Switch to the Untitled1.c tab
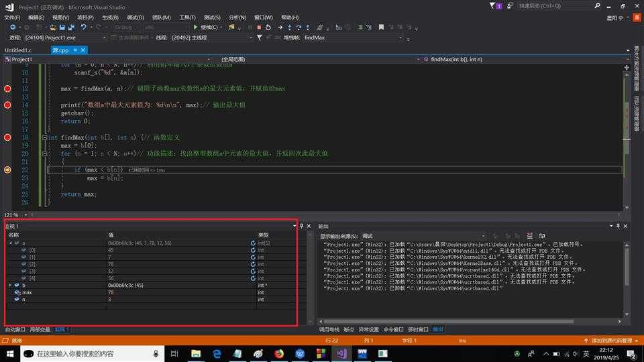 (18, 50)
